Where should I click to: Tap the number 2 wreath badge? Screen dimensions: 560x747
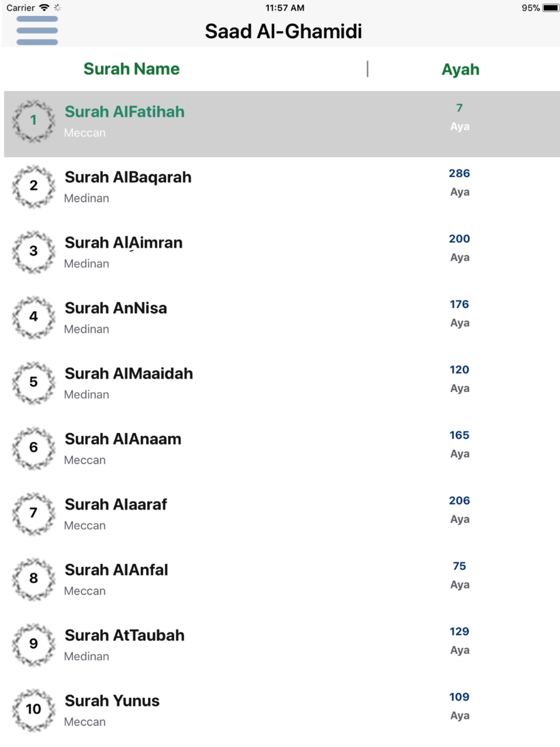(x=34, y=186)
